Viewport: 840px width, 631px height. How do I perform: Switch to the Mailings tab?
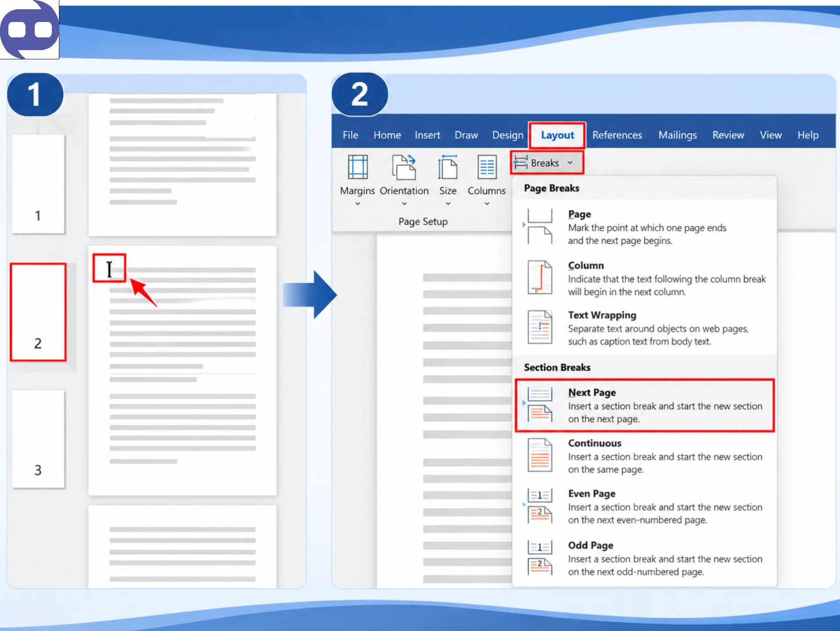coord(677,135)
